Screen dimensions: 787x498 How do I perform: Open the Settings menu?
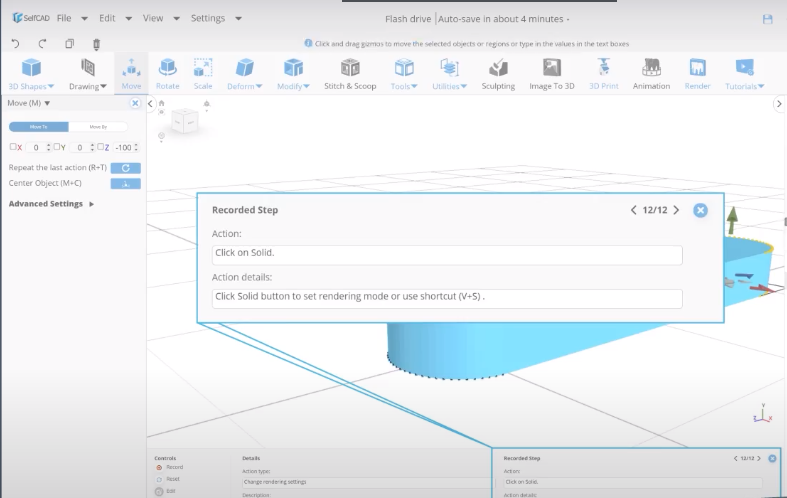coord(208,18)
